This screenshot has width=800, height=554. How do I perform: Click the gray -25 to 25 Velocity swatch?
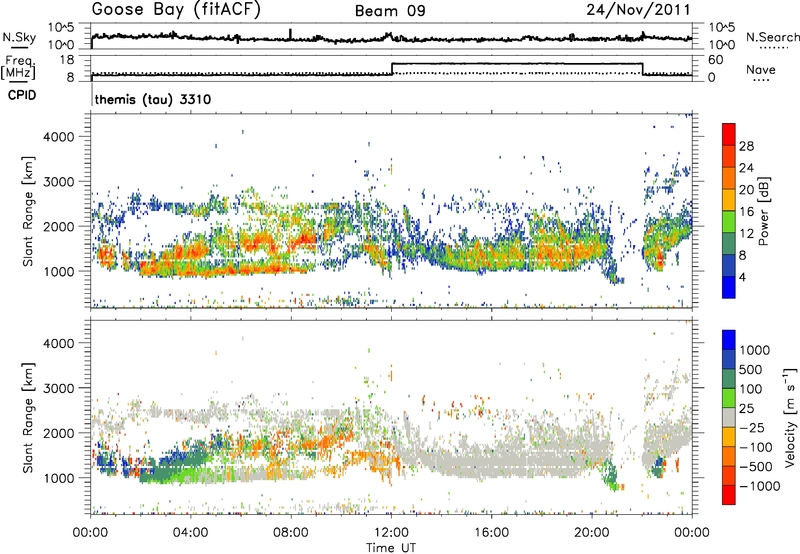pos(729,417)
